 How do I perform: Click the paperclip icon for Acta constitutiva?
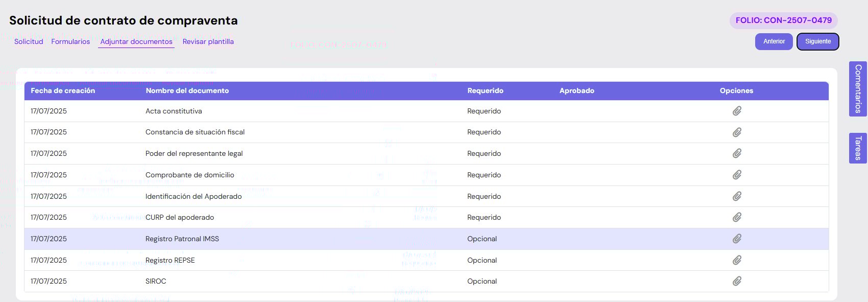(737, 111)
